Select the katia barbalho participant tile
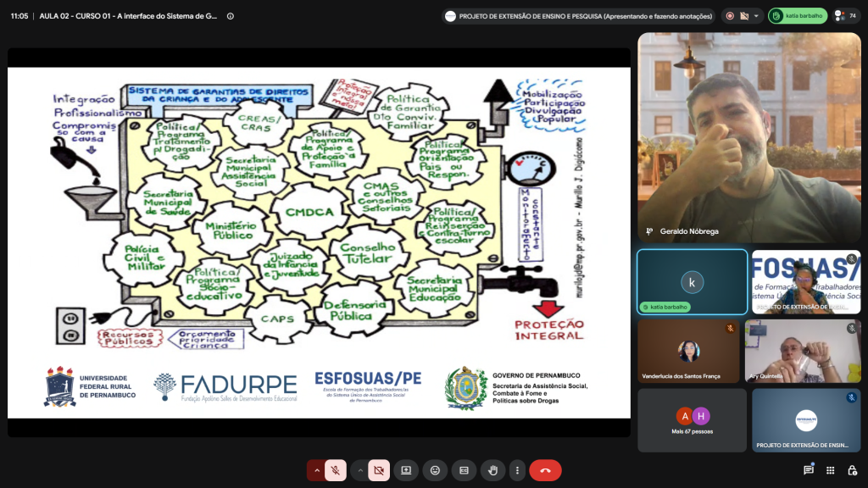This screenshot has height=488, width=868. pos(692,282)
